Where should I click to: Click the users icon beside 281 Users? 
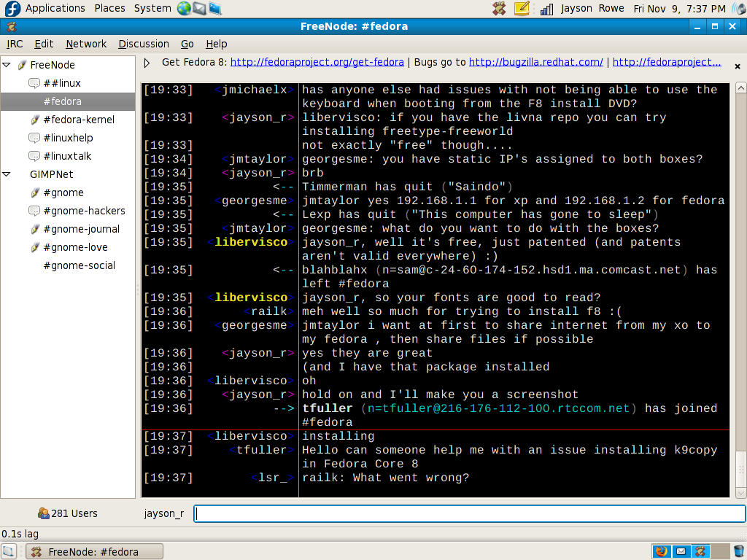[43, 513]
